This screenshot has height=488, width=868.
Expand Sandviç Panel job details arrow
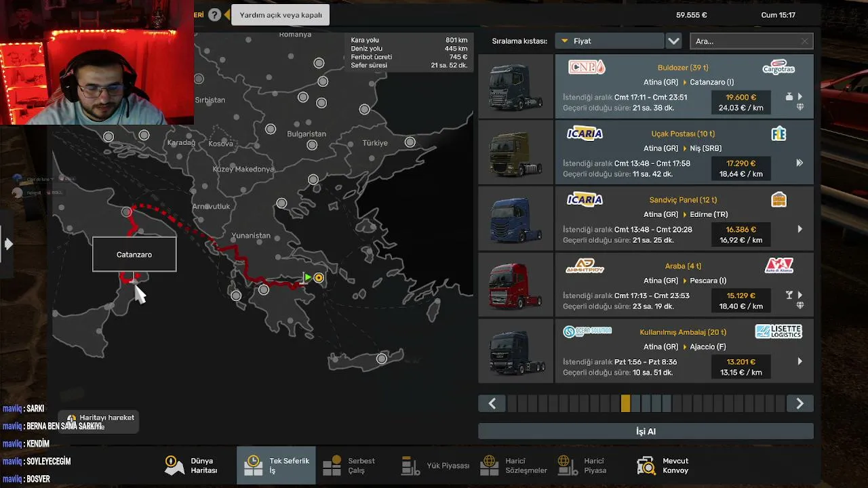pyautogui.click(x=800, y=229)
